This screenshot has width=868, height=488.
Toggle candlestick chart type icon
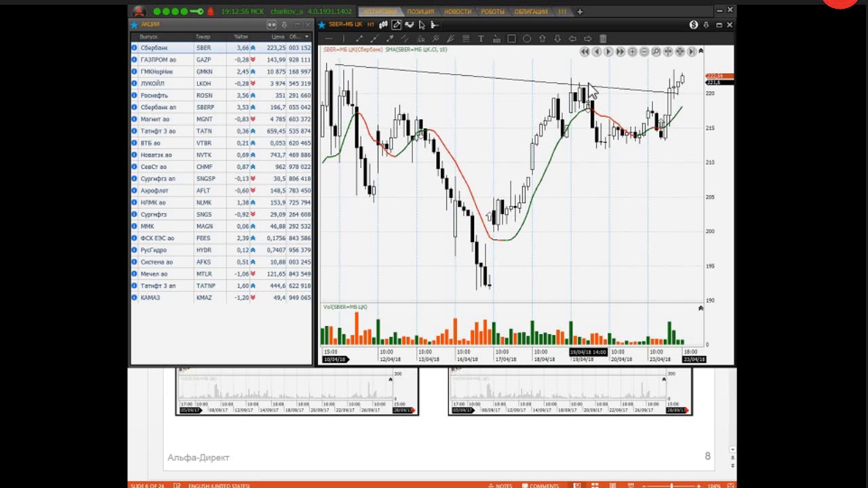tap(383, 25)
